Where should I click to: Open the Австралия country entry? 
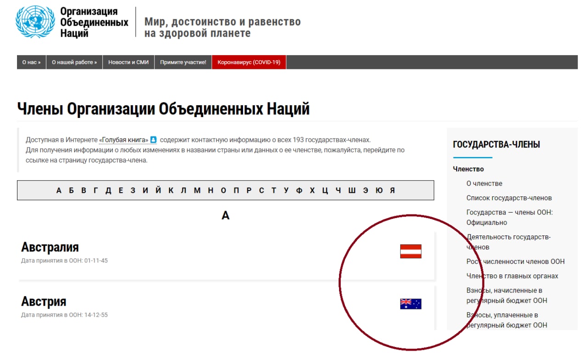click(x=50, y=247)
